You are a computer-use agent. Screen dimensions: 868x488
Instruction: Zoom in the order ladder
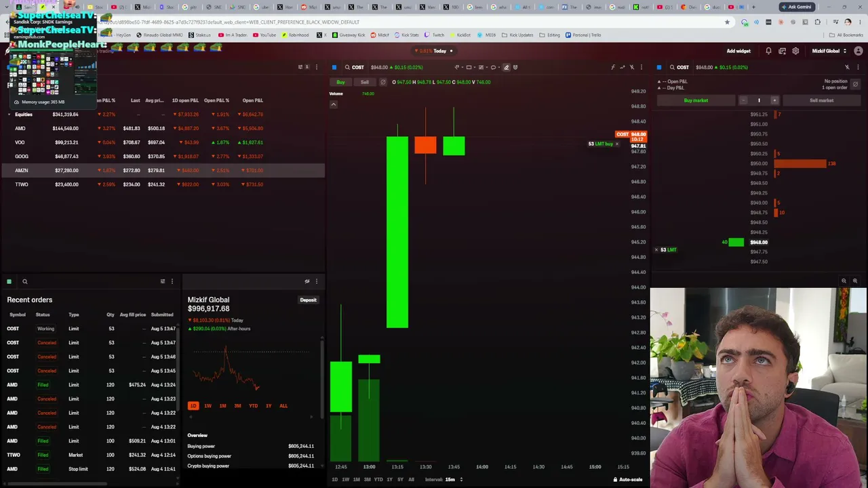point(855,281)
